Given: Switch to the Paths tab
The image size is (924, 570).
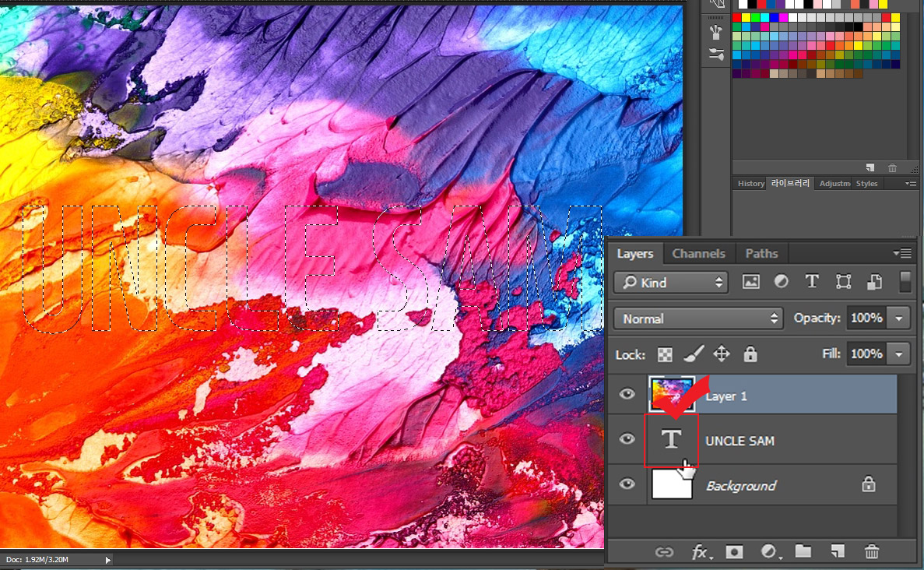Looking at the screenshot, I should pyautogui.click(x=761, y=254).
